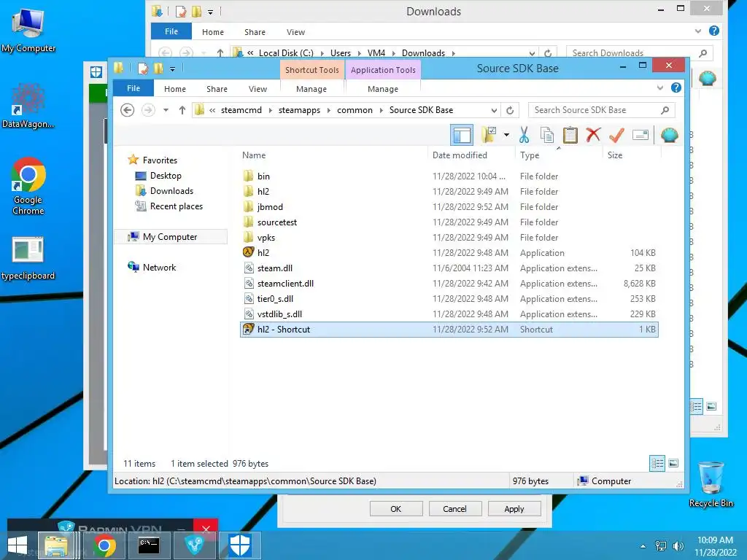Image resolution: width=747 pixels, height=560 pixels.
Task: Click the Cancel button in dialog
Action: pos(454,508)
